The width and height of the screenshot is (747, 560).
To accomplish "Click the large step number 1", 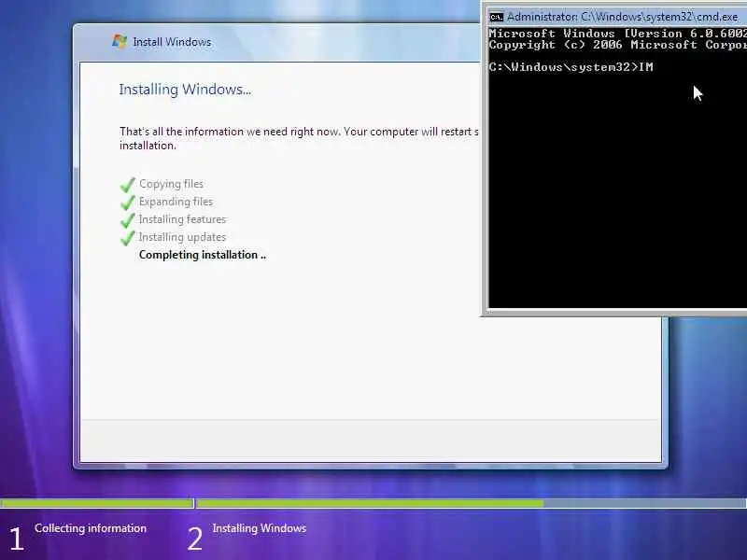I will tap(16, 539).
